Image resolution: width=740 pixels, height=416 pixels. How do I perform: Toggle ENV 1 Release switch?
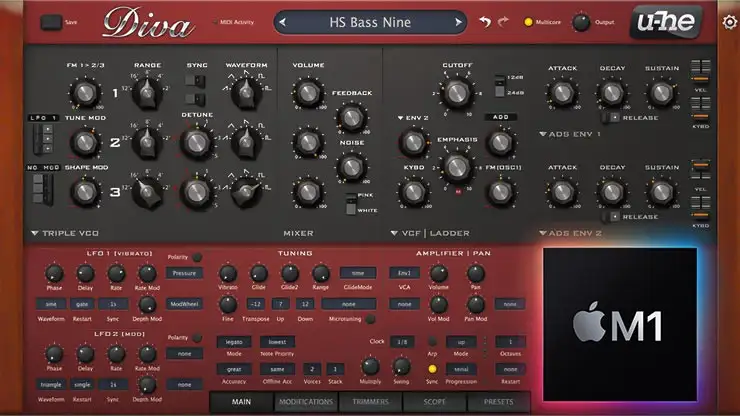click(611, 117)
